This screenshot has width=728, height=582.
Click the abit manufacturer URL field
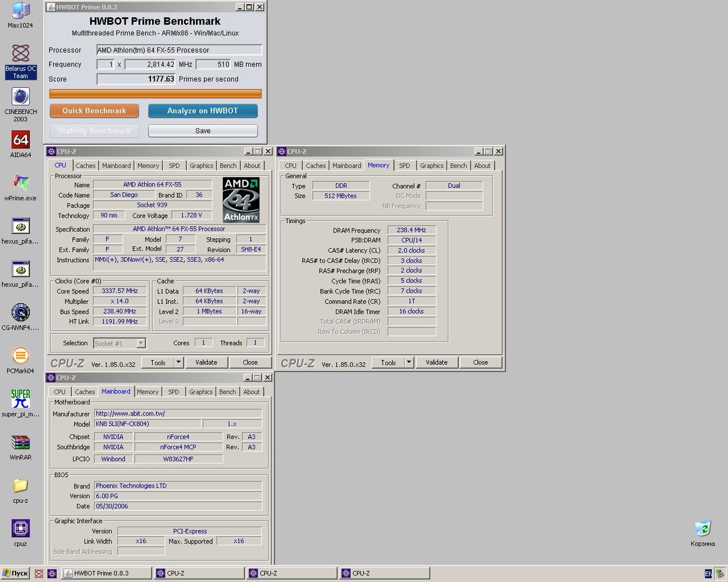[x=178, y=414]
